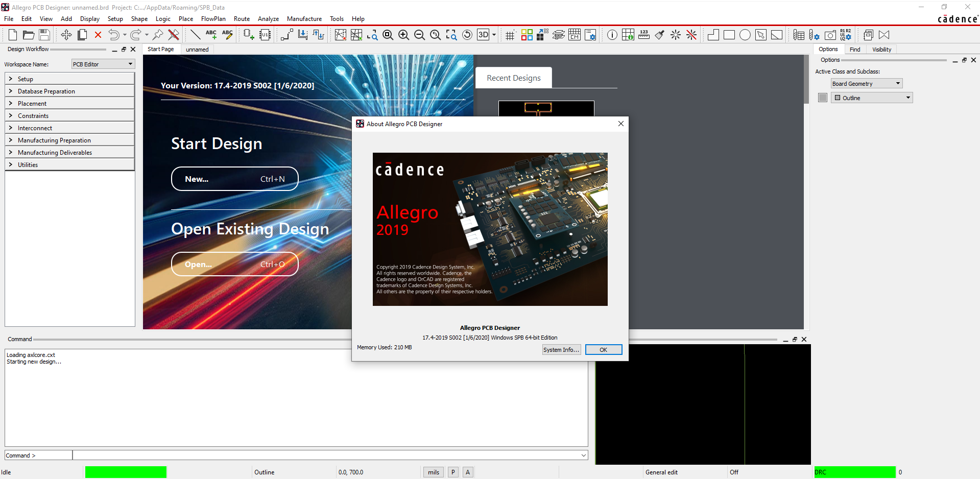Toggle the mils units button
This screenshot has height=479, width=980.
point(434,472)
